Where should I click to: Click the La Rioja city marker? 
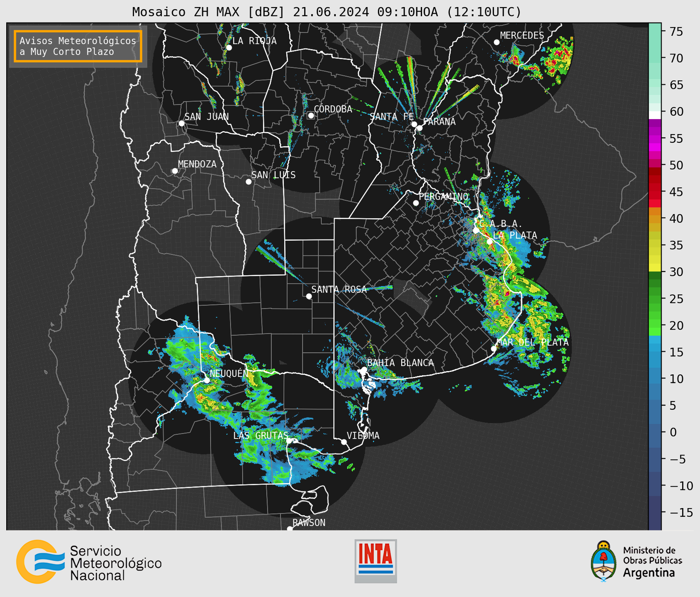pyautogui.click(x=229, y=48)
